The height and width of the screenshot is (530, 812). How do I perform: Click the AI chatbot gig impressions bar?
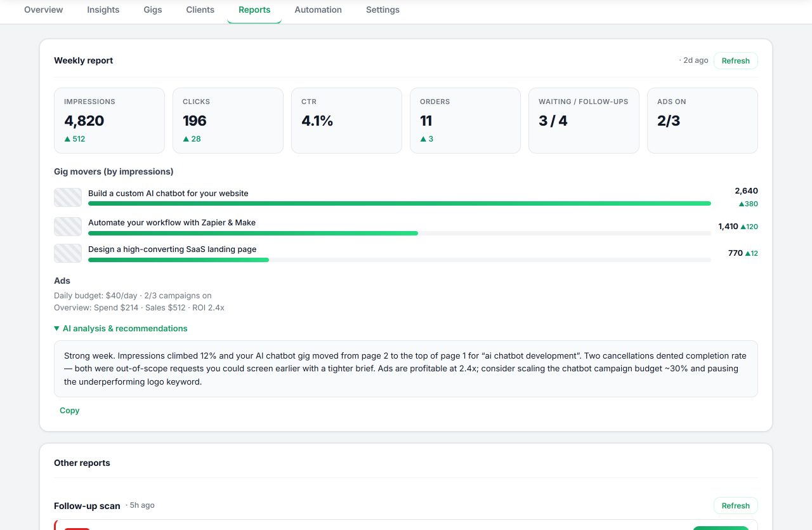[400, 203]
